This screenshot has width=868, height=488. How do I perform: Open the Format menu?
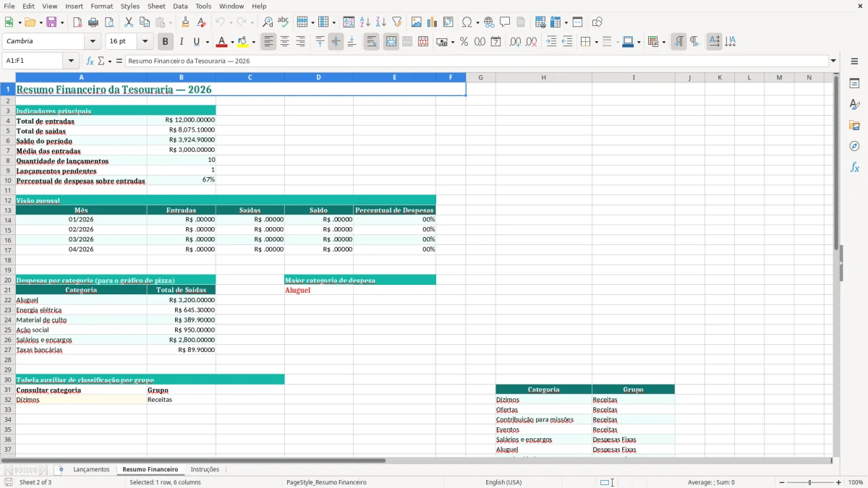tap(101, 6)
